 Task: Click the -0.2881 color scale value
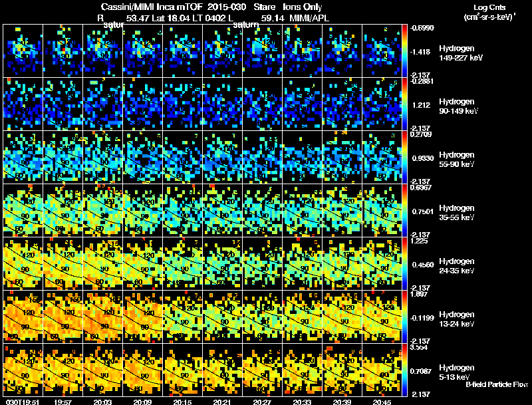[x=422, y=81]
